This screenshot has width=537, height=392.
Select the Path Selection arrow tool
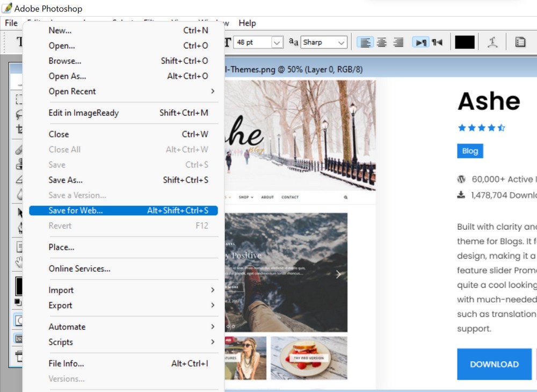(x=20, y=213)
